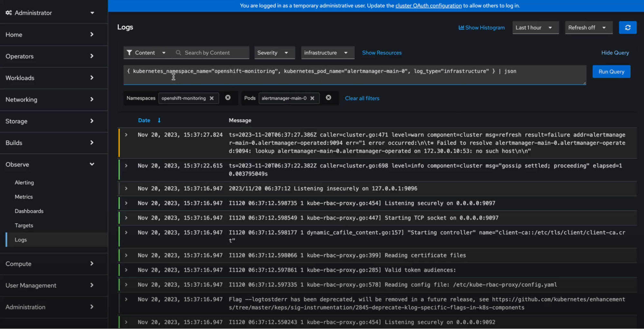Click the Show Histogram chart icon
This screenshot has width=644, height=329.
coord(461,28)
